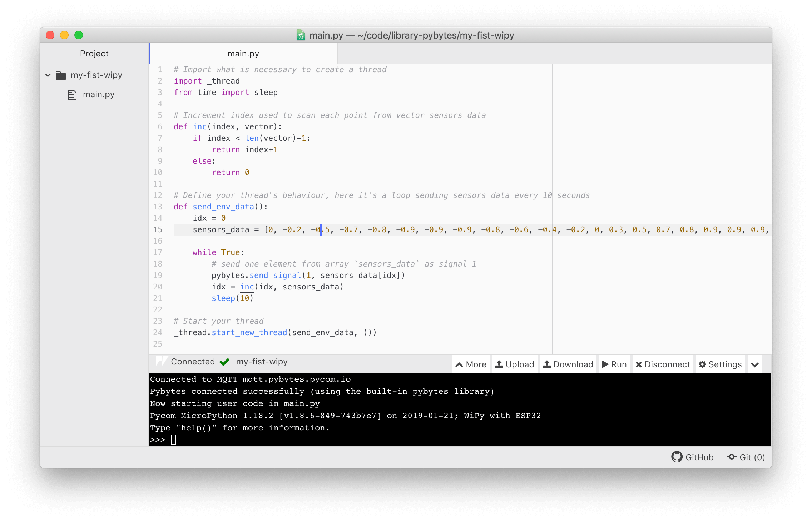This screenshot has height=521, width=812.
Task: Click the my-fist-wipy folder icon
Action: [x=61, y=75]
